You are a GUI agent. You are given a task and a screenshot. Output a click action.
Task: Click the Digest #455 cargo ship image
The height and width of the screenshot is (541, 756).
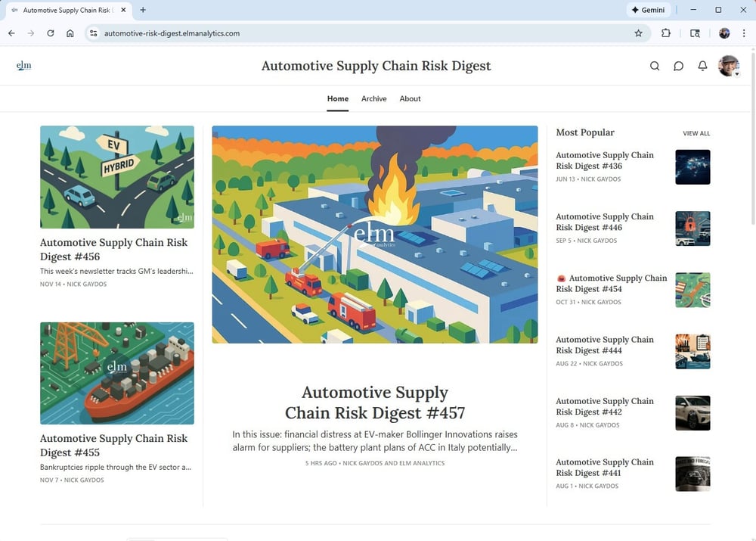(117, 373)
